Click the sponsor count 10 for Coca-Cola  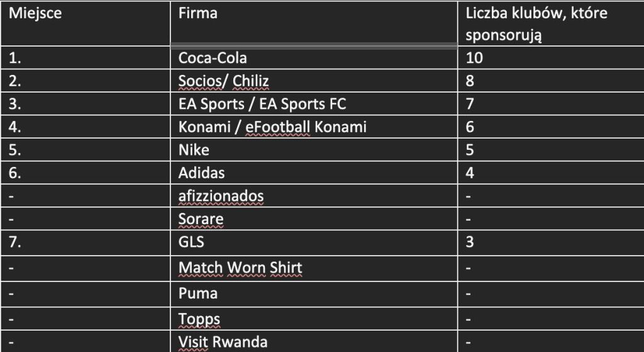(474, 59)
